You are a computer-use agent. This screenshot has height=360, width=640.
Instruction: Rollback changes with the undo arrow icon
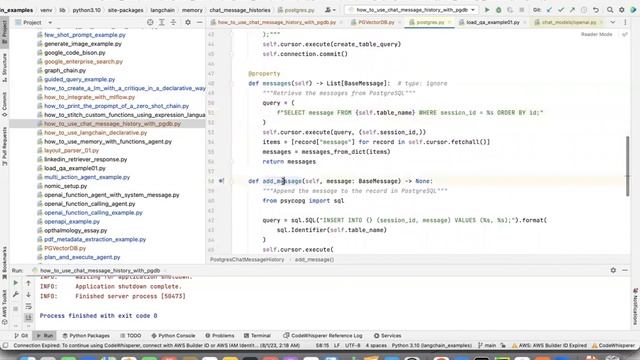point(596,10)
